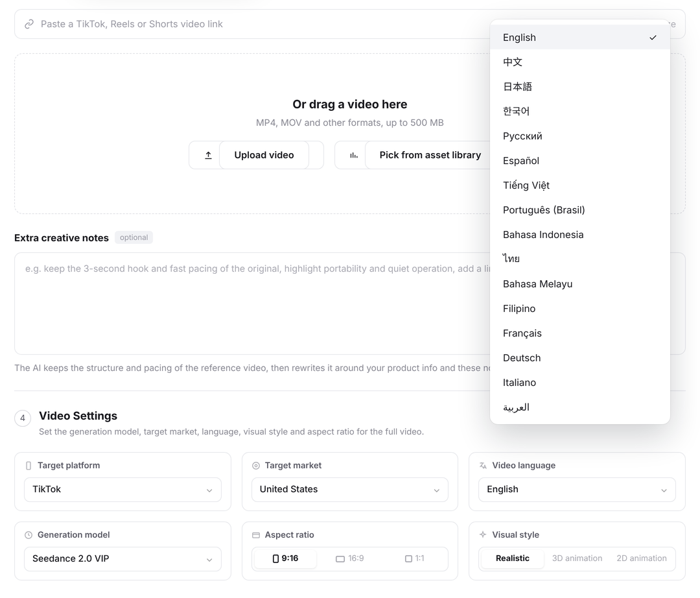Click the upload arrow icon
Image resolution: width=700 pixels, height=598 pixels.
click(x=208, y=155)
